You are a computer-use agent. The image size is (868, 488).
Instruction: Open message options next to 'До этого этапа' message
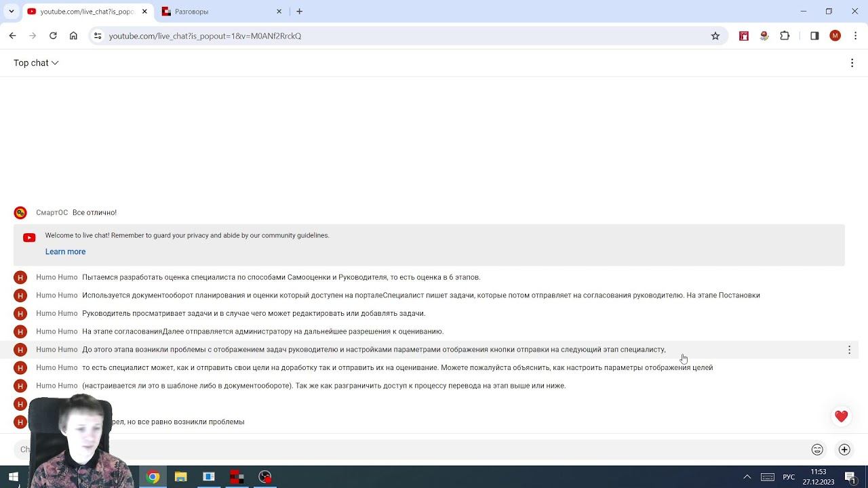click(x=849, y=350)
